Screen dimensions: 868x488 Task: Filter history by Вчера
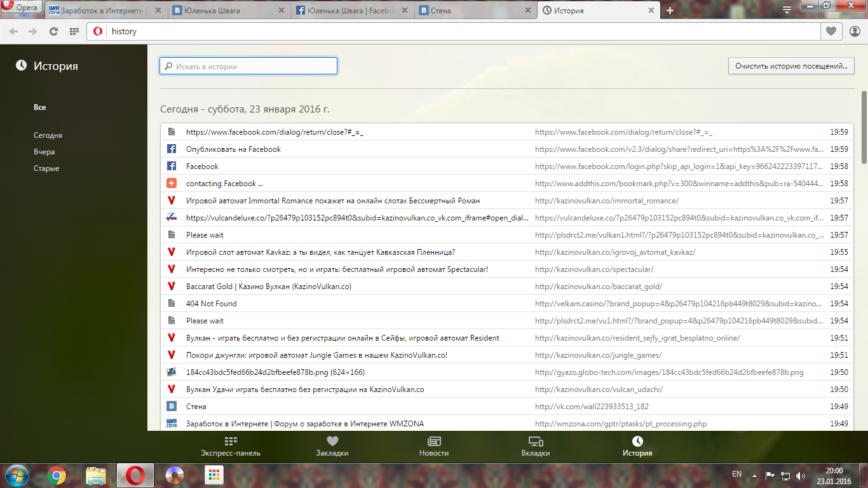tap(44, 152)
